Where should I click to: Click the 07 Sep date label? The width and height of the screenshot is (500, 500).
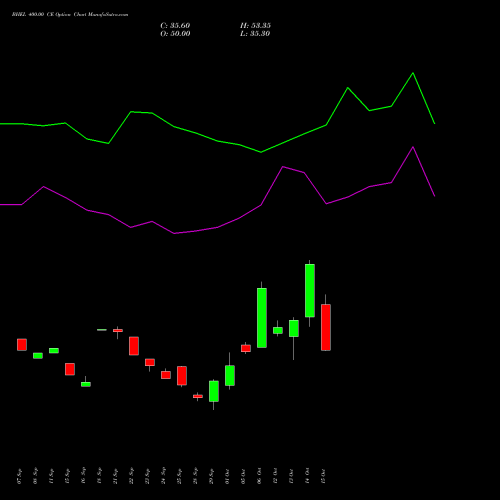pos(19,476)
